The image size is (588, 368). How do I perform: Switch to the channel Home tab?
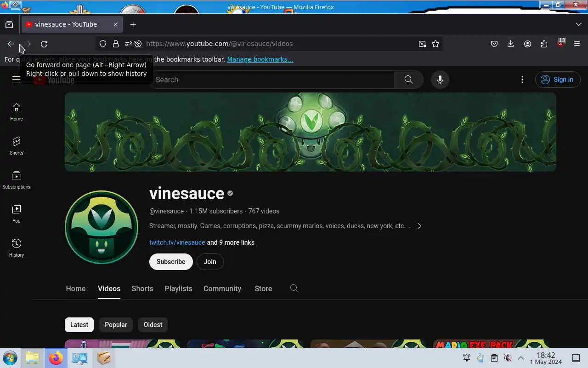tap(76, 288)
